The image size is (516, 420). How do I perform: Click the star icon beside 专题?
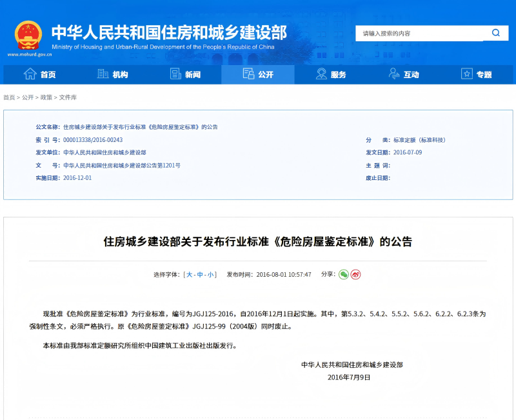(466, 74)
